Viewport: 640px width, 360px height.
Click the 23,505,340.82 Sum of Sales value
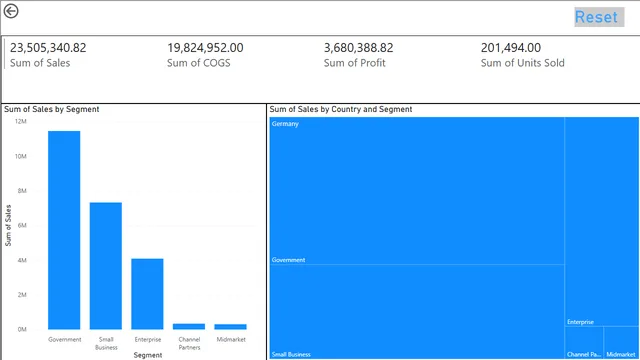click(x=48, y=48)
